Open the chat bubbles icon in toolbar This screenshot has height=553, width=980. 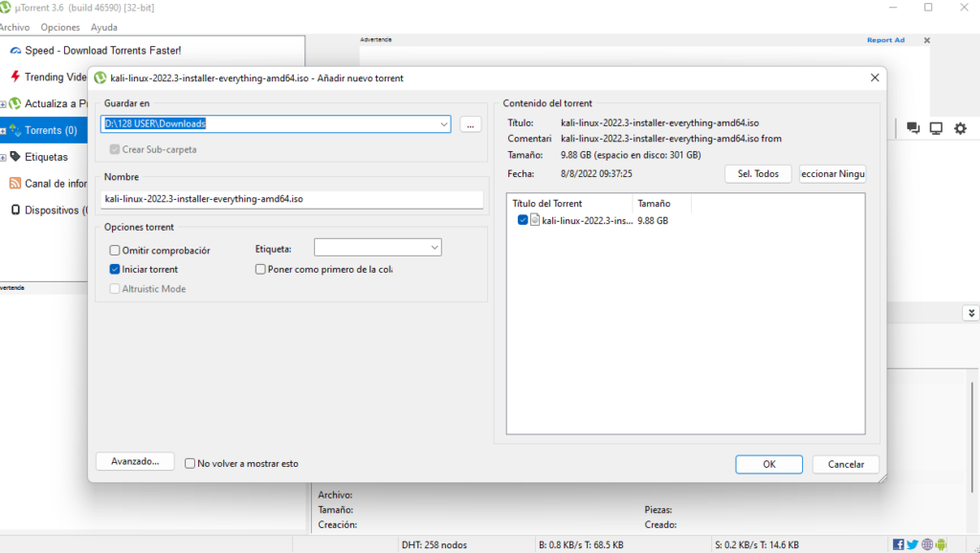click(x=913, y=128)
